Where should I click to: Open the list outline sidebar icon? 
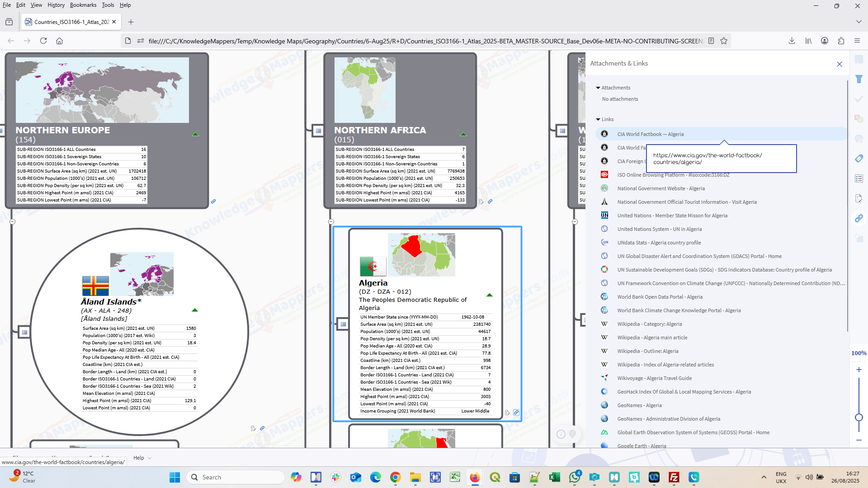pos(859,178)
